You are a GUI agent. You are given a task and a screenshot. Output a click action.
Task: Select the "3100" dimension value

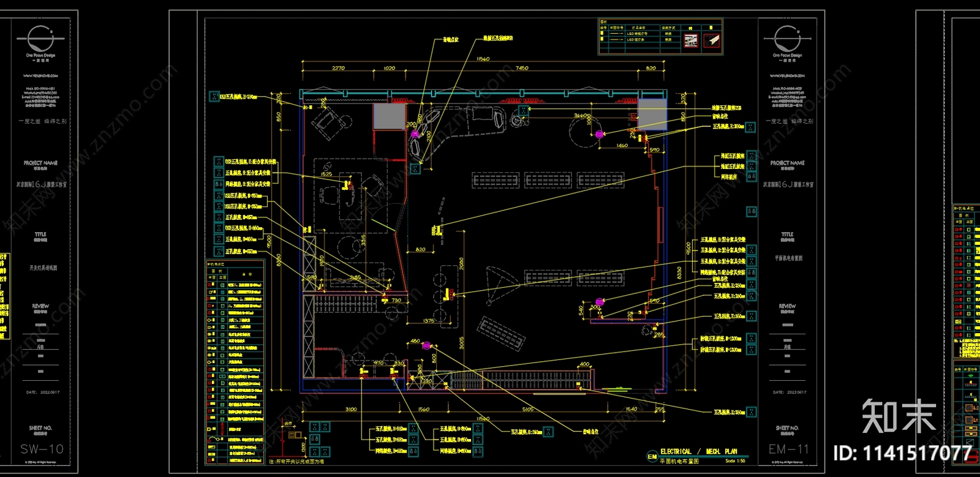[x=351, y=409]
